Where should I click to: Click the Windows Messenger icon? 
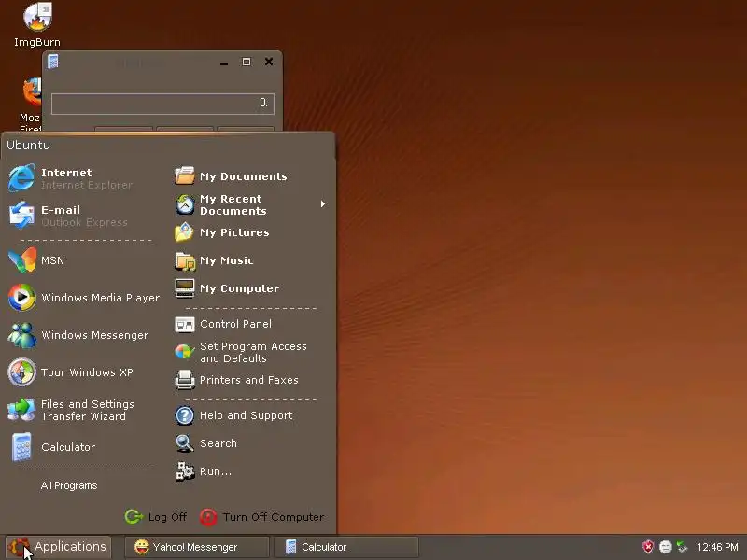(x=21, y=335)
